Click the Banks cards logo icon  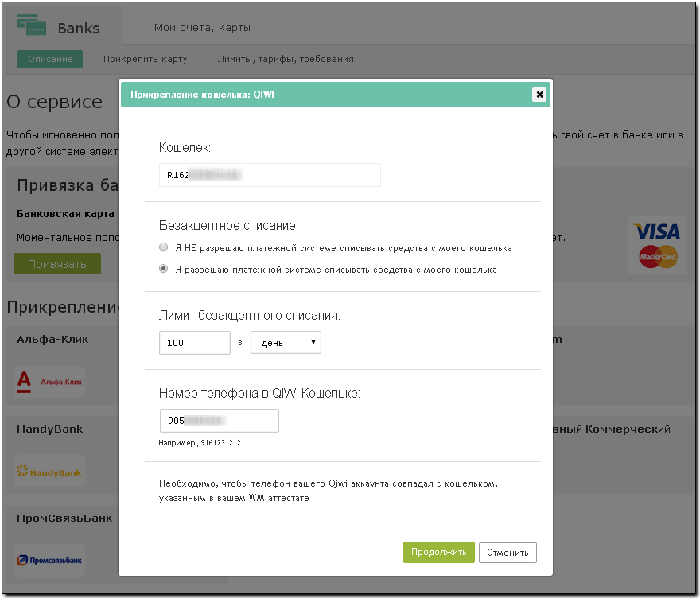[x=32, y=25]
